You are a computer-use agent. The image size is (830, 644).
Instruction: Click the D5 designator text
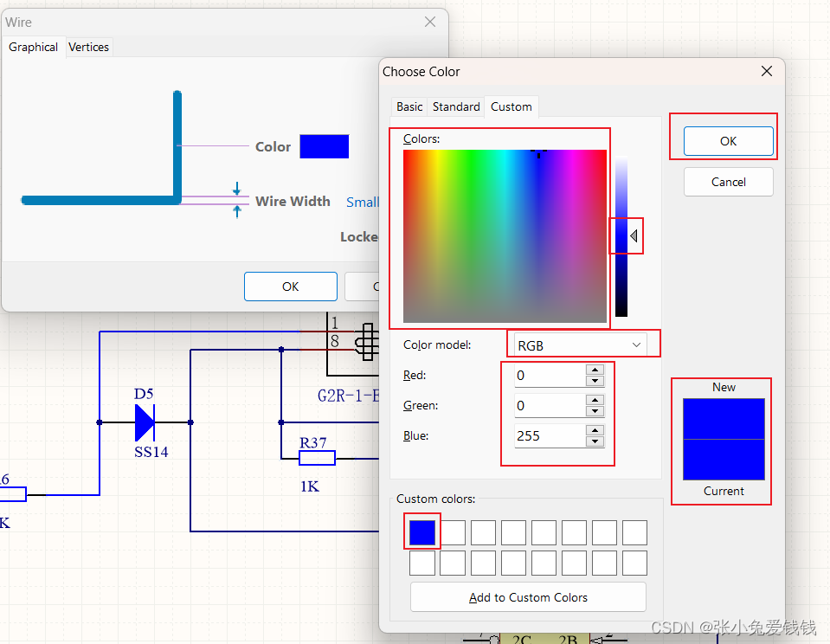144,394
